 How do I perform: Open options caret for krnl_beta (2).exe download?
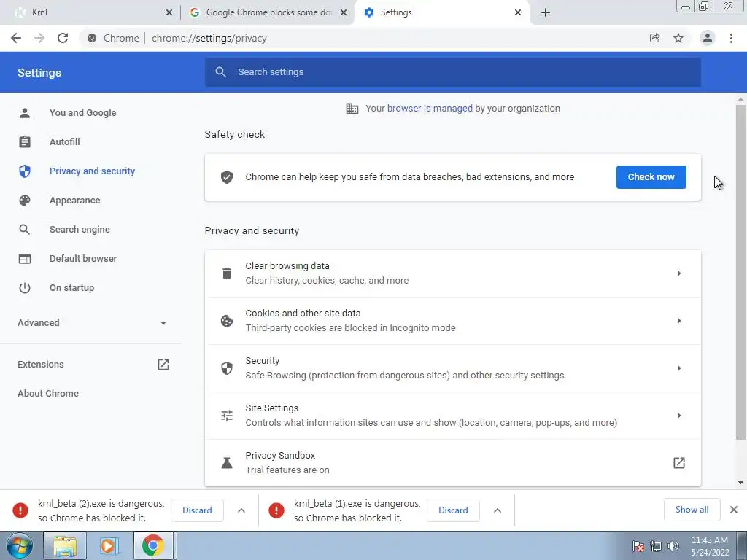coord(241,510)
